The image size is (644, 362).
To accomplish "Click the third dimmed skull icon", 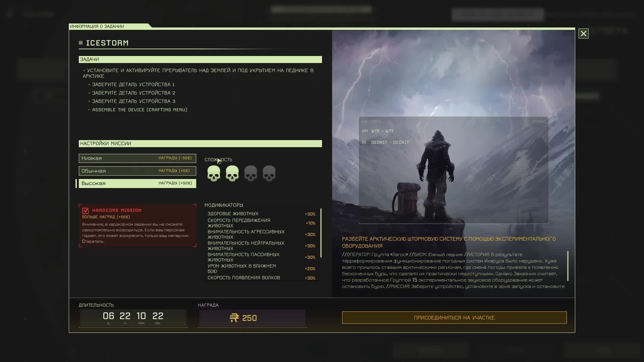I will click(251, 173).
